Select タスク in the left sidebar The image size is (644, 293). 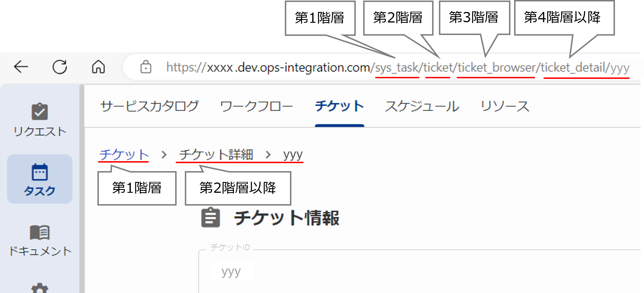click(40, 179)
